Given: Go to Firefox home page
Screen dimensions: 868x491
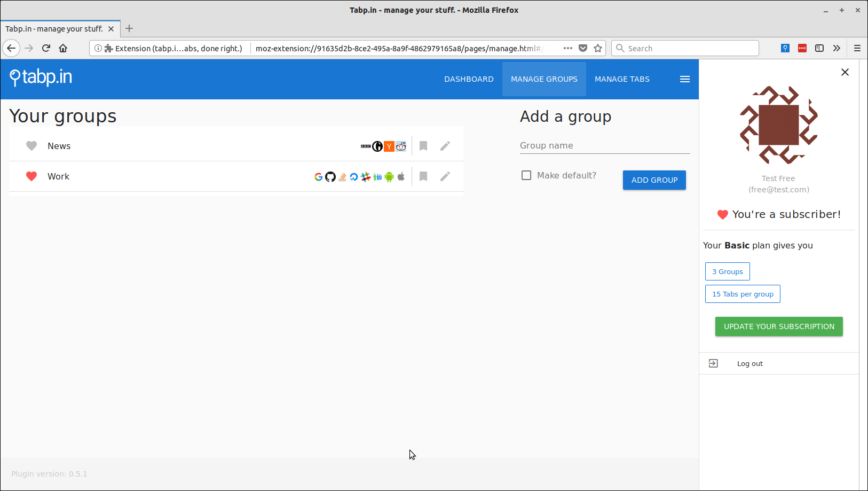Looking at the screenshot, I should [x=63, y=48].
